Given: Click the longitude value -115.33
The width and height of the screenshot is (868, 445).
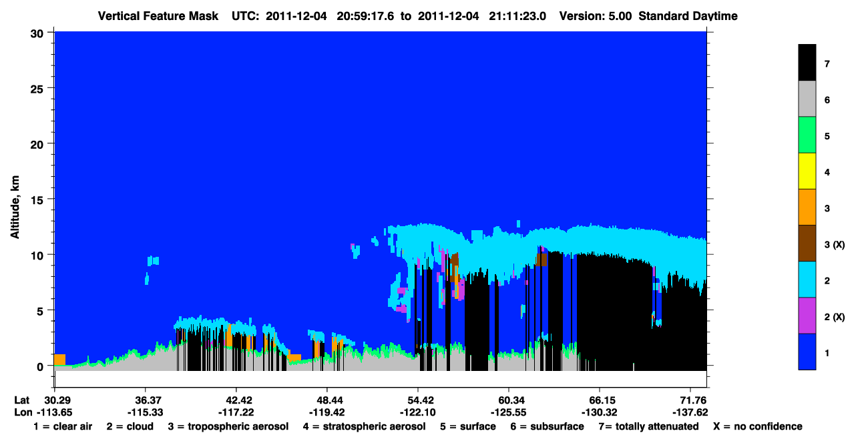Looking at the screenshot, I should point(145,412).
